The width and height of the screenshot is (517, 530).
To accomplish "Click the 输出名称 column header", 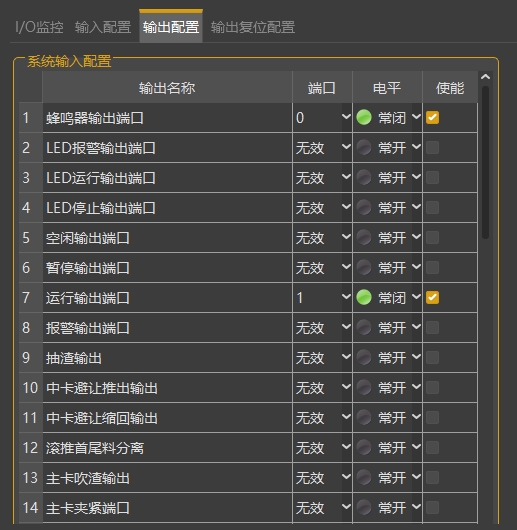I will pos(167,88).
